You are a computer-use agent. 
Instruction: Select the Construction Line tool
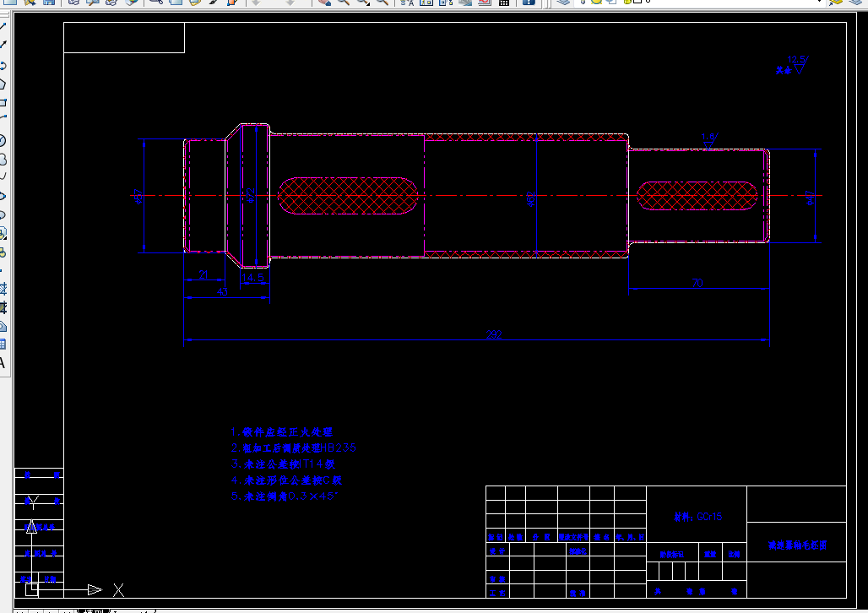pos(3,46)
